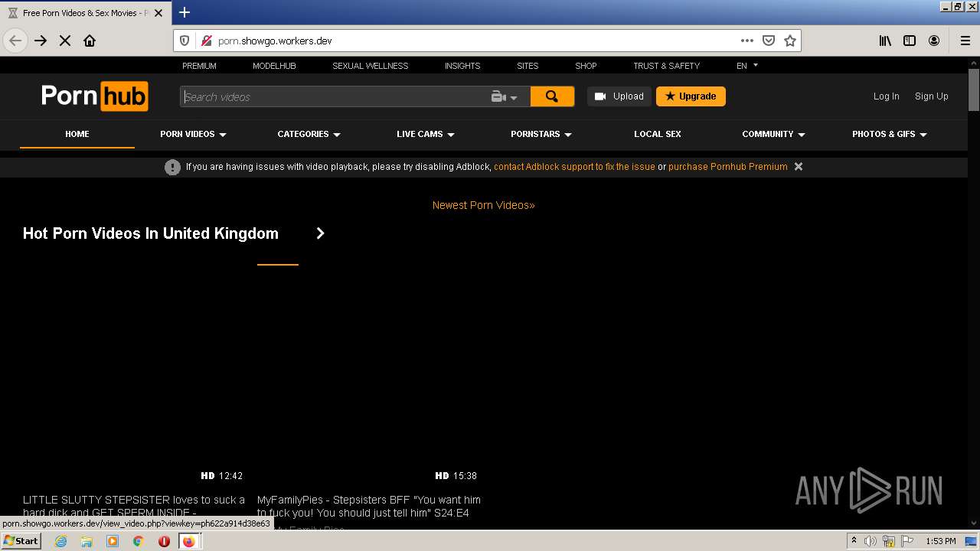Click the Sign Up link
This screenshot has height=551, width=980.
(x=931, y=96)
